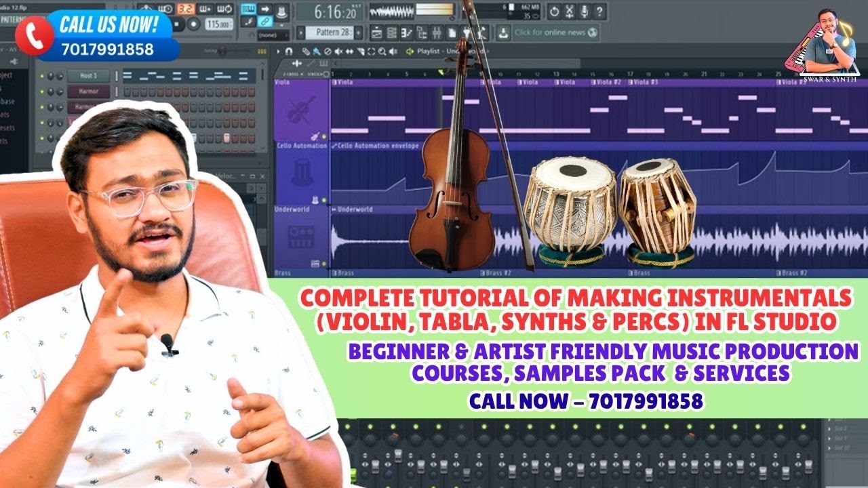Screen dimensions: 868x488
Task: Select the paint brush tool in playlist
Action: pyautogui.click(x=317, y=52)
